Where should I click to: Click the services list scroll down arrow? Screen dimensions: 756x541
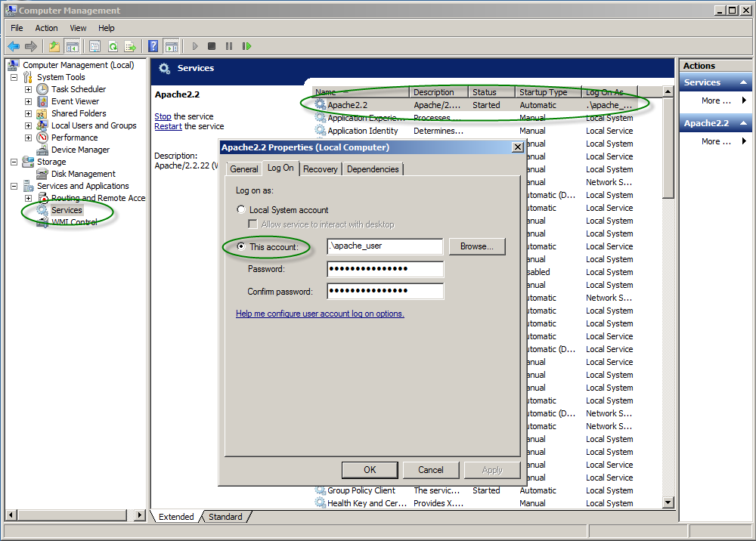click(668, 502)
